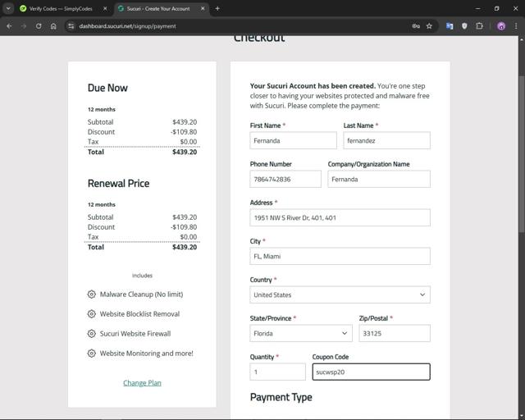
Task: Open the Extensions puzzle icon
Action: [479, 26]
